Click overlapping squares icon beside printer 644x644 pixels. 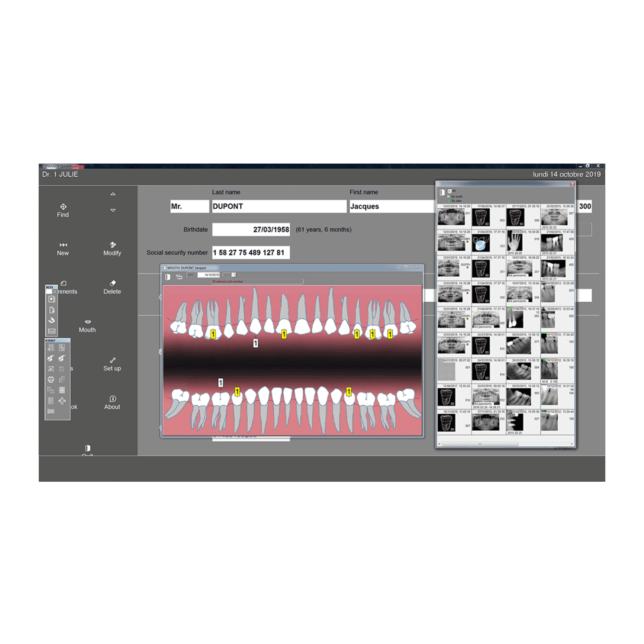[x=62, y=379]
